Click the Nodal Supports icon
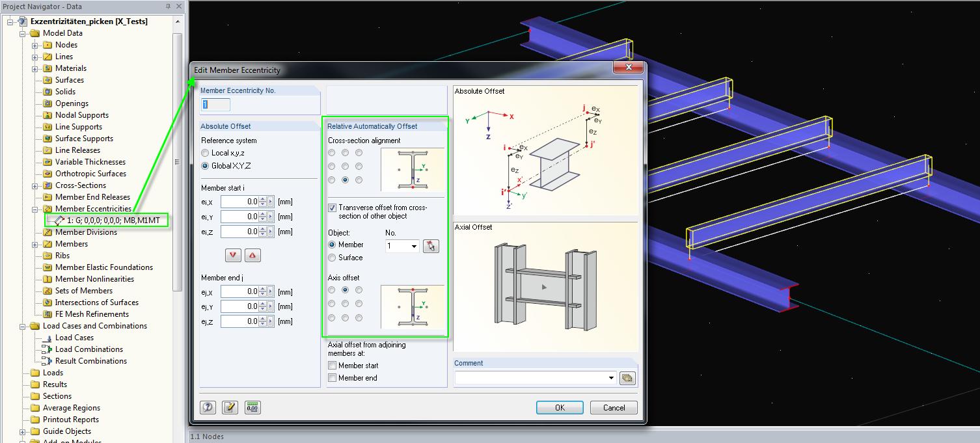The width and height of the screenshot is (980, 443). pos(48,115)
